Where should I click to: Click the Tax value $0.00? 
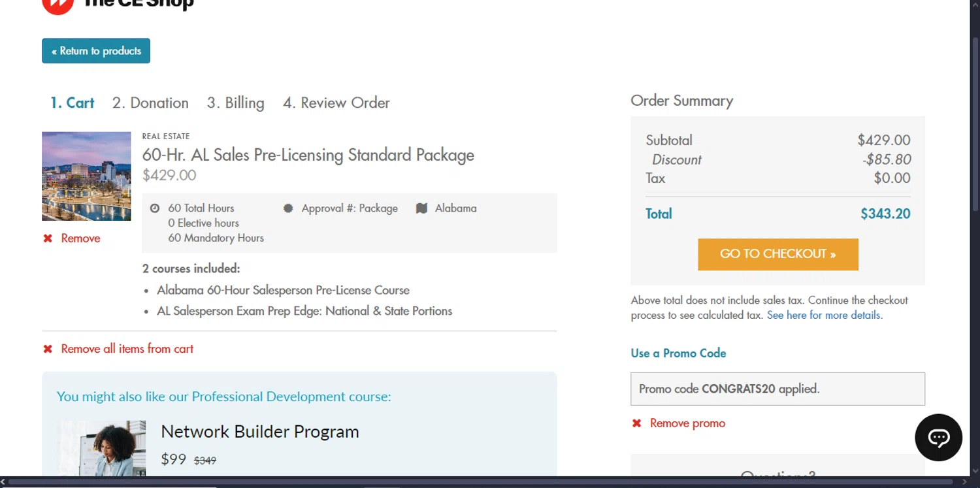coord(892,178)
